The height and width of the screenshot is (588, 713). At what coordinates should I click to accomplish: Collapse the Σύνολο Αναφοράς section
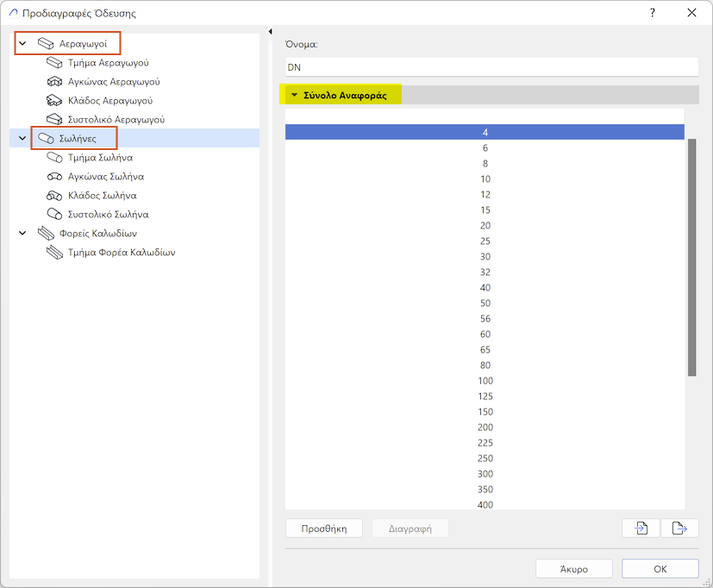(x=294, y=95)
